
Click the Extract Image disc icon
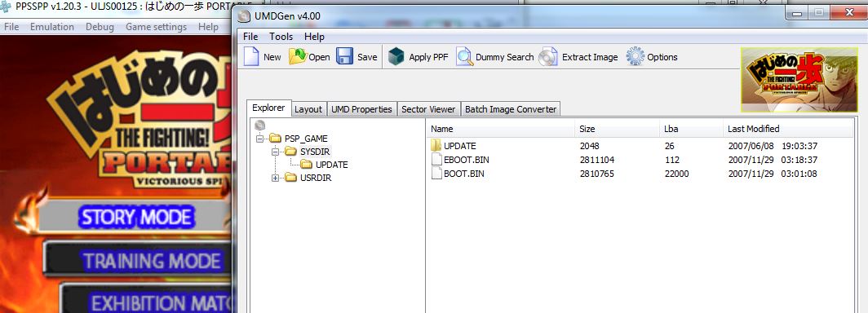point(548,57)
